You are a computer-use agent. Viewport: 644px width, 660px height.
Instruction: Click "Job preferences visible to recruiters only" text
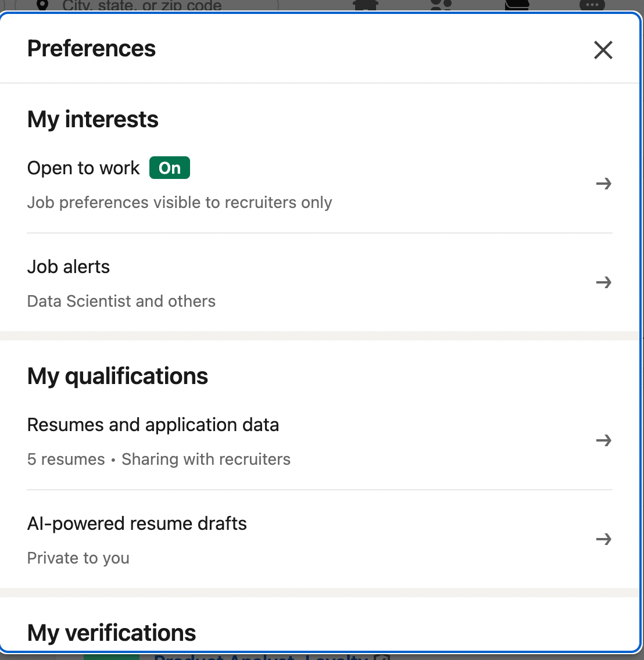click(x=180, y=203)
